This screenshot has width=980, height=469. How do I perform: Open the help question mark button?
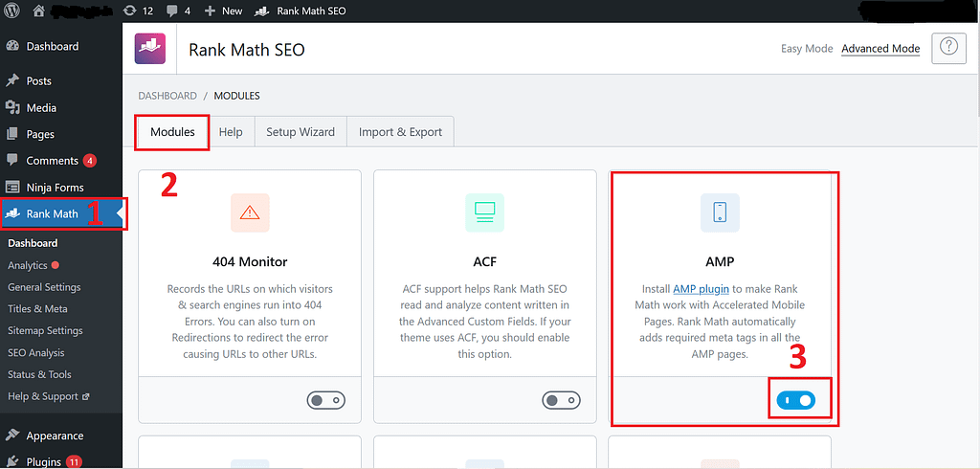pyautogui.click(x=948, y=48)
